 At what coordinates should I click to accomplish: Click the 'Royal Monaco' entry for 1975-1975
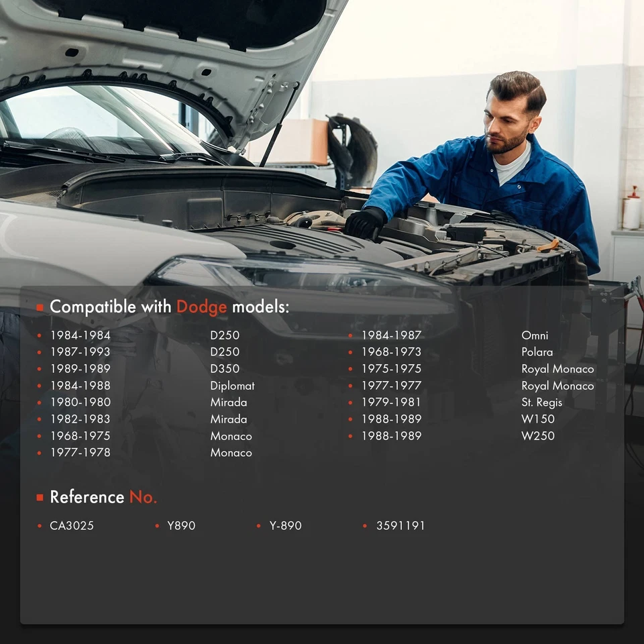click(557, 369)
